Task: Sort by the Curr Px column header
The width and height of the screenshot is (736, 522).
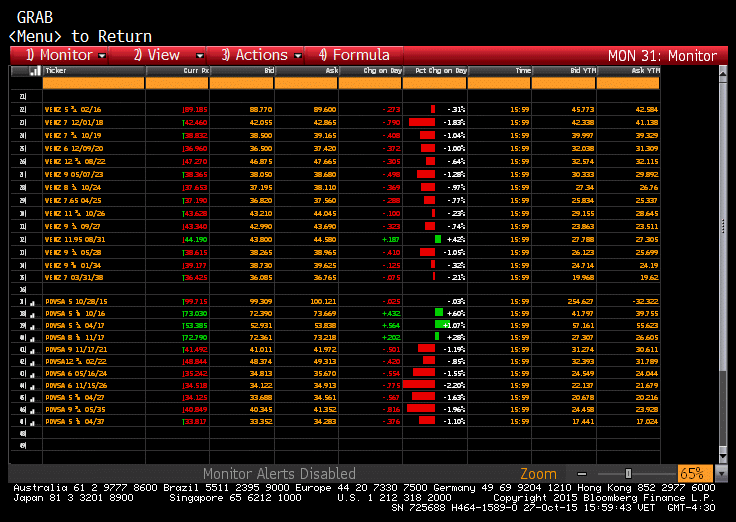Action: 177,71
